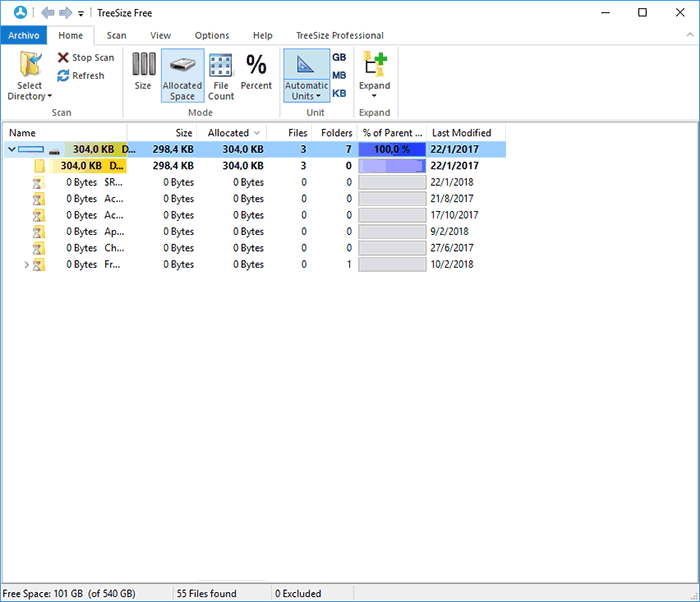This screenshot has height=602, width=700.
Task: Click the 10/2/2018 date cell
Action: 452,264
